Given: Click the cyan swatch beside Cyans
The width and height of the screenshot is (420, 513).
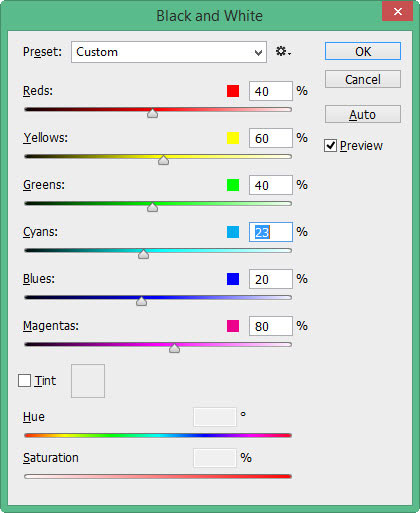Looking at the screenshot, I should (x=233, y=232).
